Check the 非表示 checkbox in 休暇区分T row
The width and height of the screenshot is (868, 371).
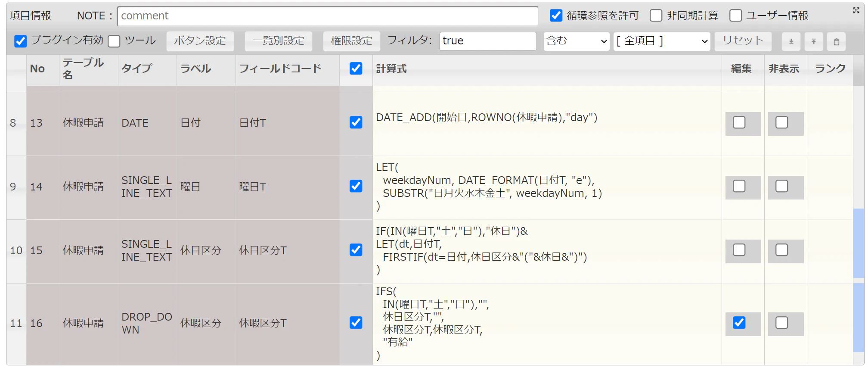tap(782, 323)
